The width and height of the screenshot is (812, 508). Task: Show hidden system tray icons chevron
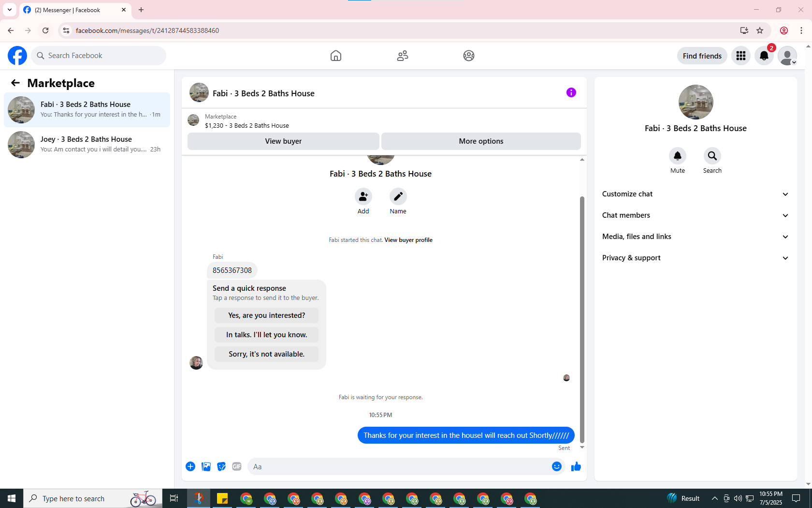click(714, 498)
